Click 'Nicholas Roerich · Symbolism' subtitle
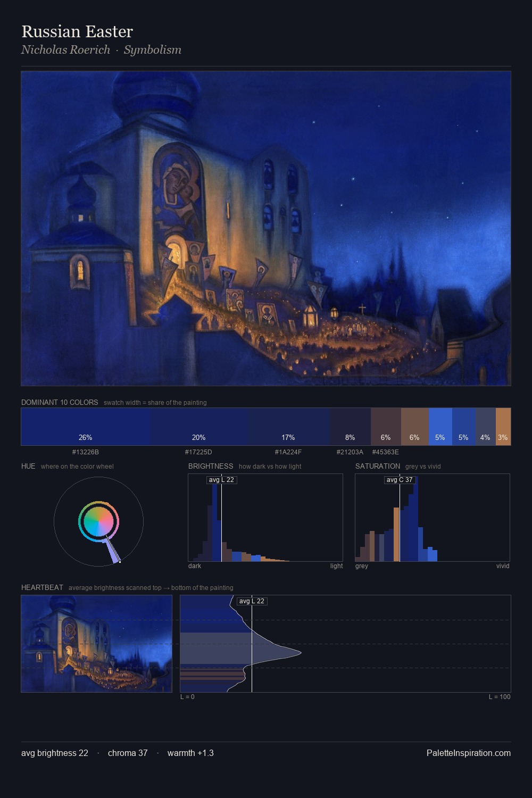 coord(101,50)
